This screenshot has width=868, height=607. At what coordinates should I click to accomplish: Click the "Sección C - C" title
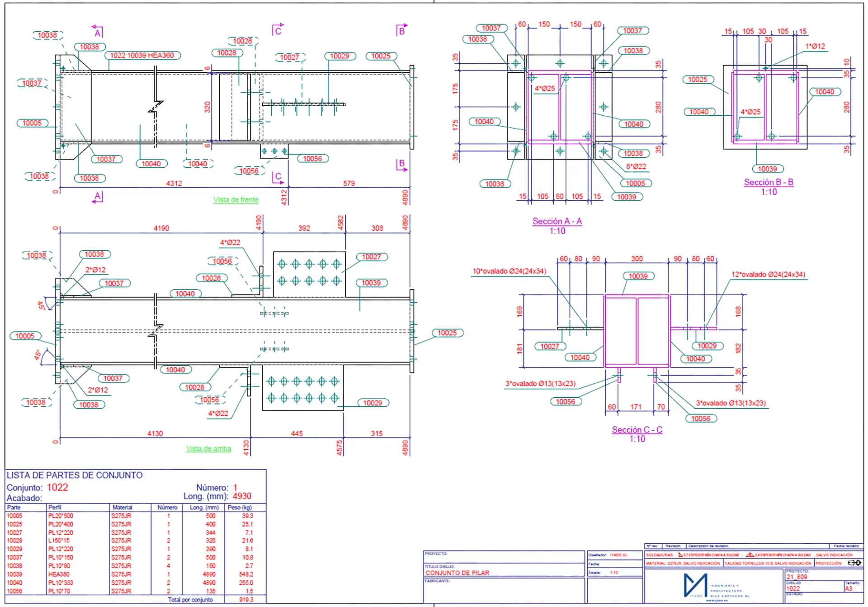pos(637,430)
